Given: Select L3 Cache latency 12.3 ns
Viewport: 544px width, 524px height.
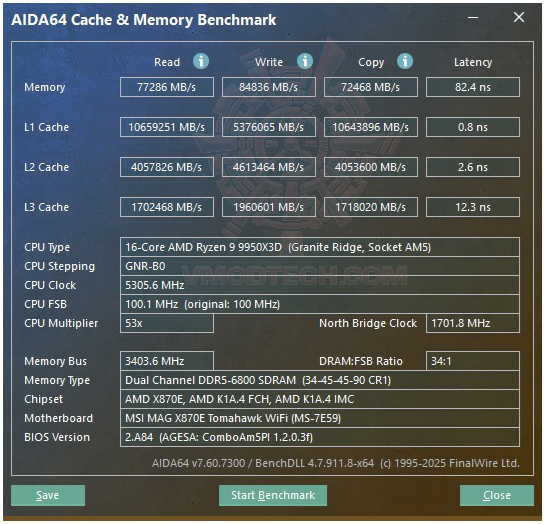Looking at the screenshot, I should coord(473,207).
